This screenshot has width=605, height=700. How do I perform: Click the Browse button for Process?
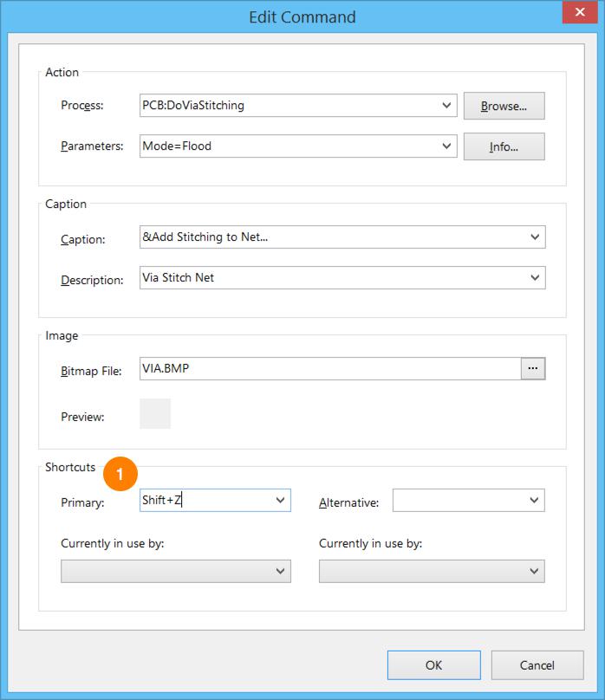click(504, 106)
